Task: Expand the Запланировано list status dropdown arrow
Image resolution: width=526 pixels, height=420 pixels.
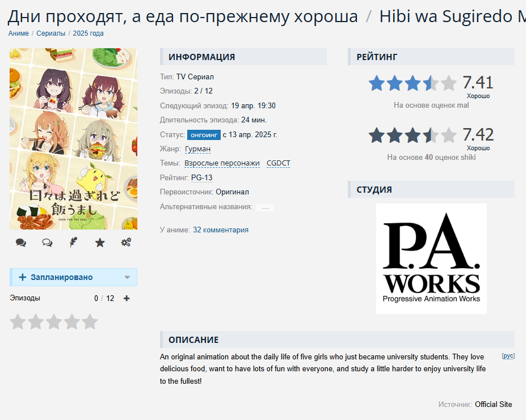Action: [x=127, y=277]
